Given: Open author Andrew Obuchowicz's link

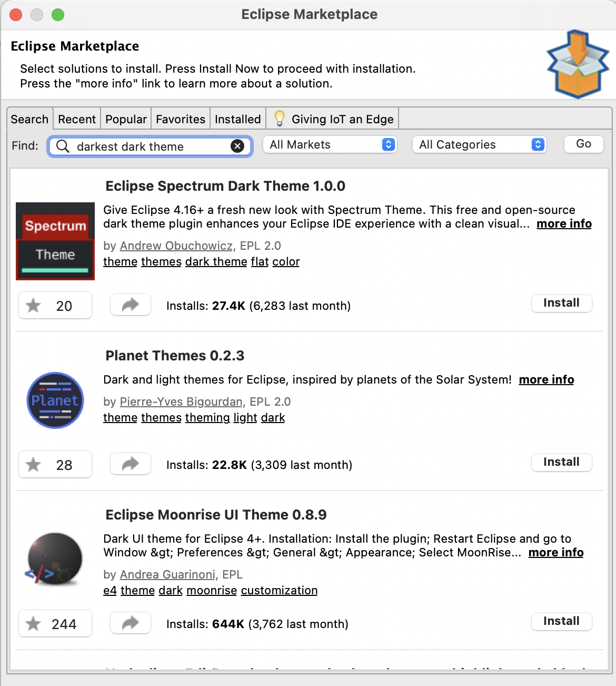Looking at the screenshot, I should [x=176, y=246].
